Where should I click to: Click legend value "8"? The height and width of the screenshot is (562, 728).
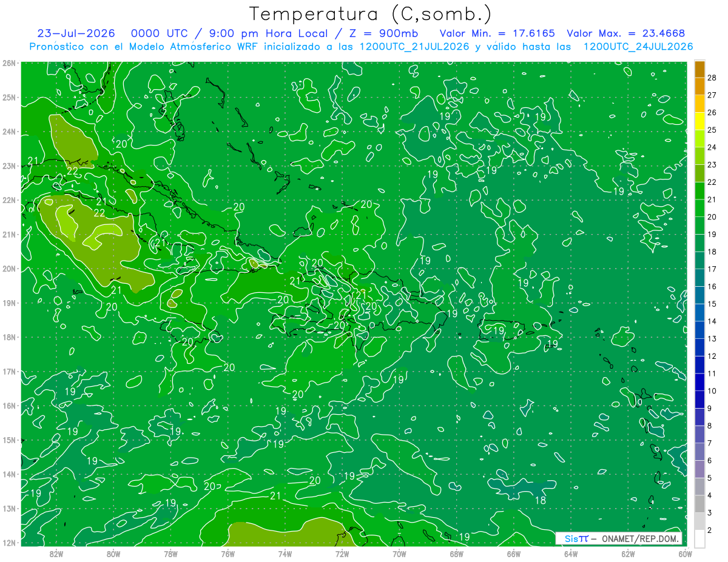710,426
